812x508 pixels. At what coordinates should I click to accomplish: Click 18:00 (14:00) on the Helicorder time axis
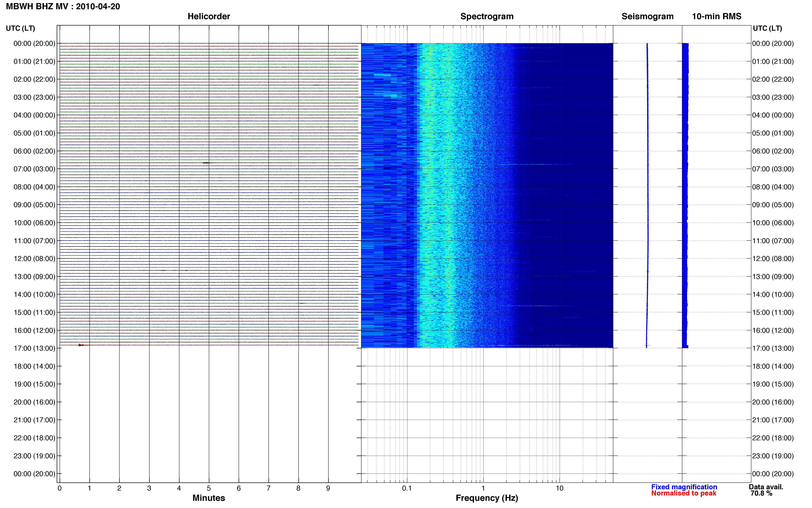coord(34,366)
